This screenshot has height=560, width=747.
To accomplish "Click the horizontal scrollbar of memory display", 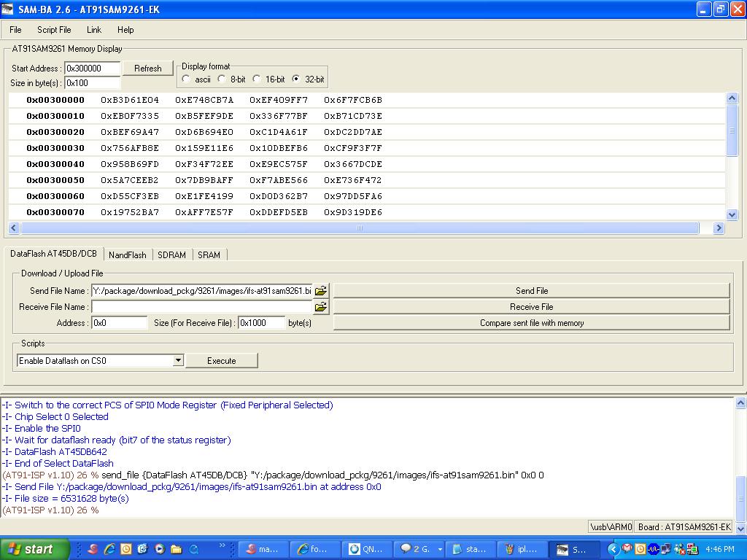I will 359,228.
